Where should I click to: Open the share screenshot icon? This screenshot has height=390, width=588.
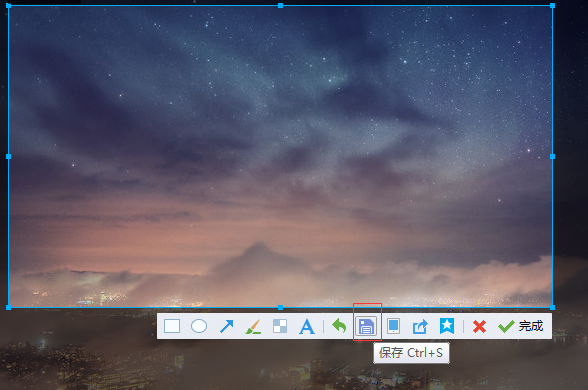(x=420, y=326)
